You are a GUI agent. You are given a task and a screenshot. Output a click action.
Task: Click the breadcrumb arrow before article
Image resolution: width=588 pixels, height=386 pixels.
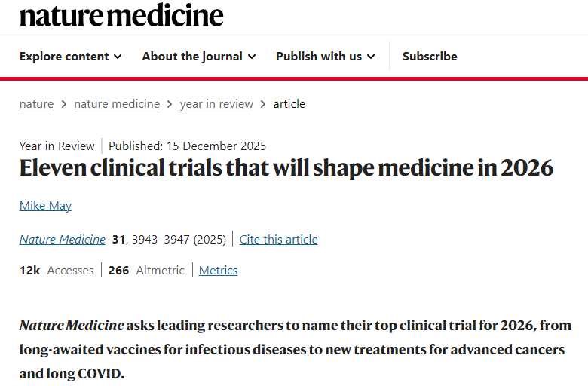coord(263,104)
